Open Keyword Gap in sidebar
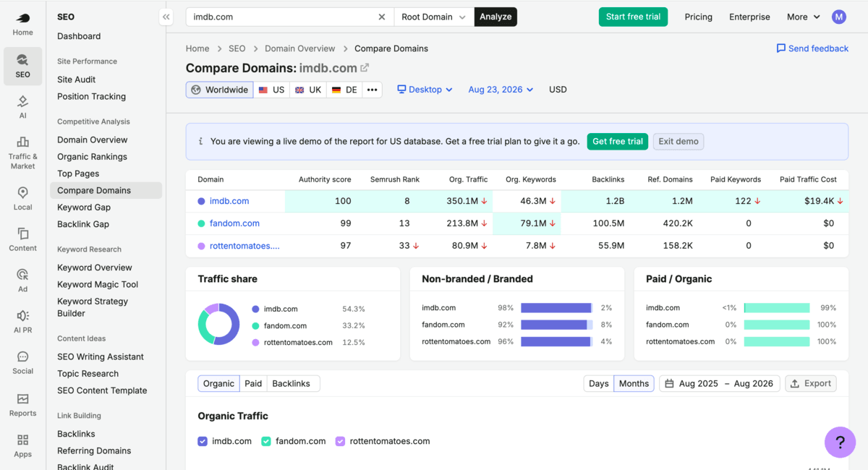This screenshot has width=868, height=470. point(84,208)
